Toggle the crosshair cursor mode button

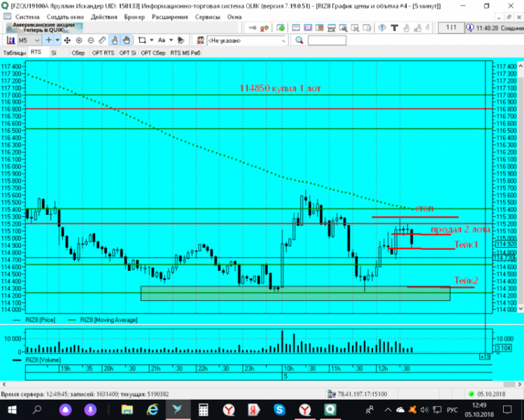[x=49, y=41]
